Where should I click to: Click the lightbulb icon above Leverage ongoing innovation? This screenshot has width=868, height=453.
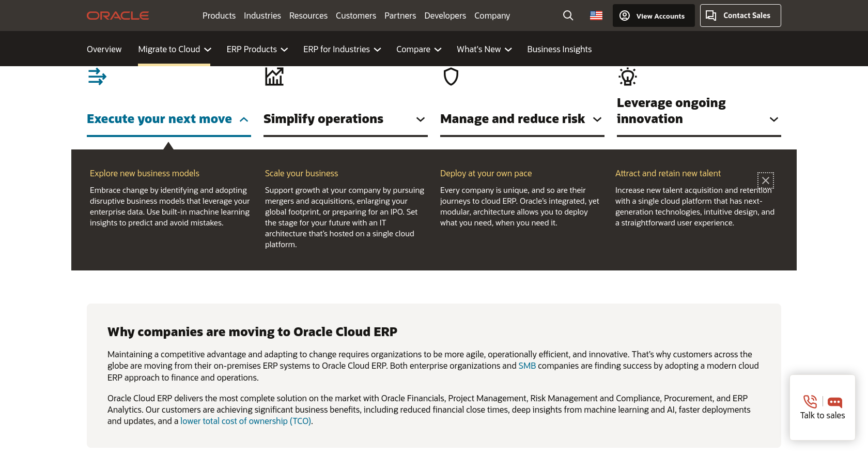tap(628, 77)
